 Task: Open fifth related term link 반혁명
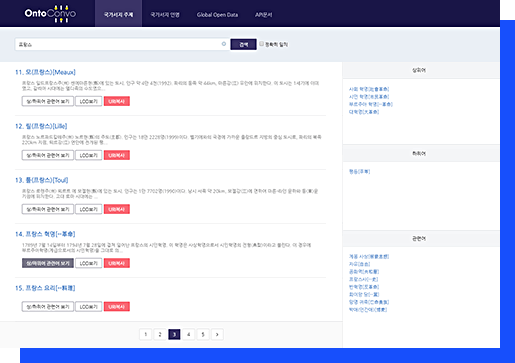[x=364, y=287]
